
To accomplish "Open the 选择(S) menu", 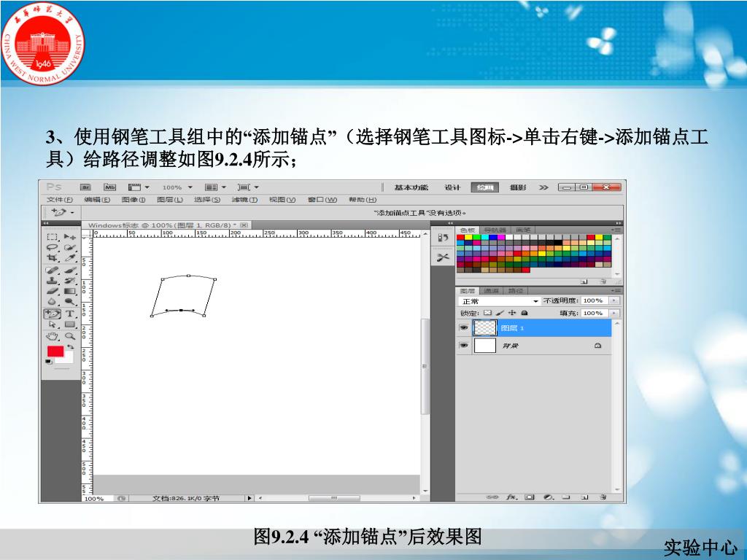I will (207, 200).
